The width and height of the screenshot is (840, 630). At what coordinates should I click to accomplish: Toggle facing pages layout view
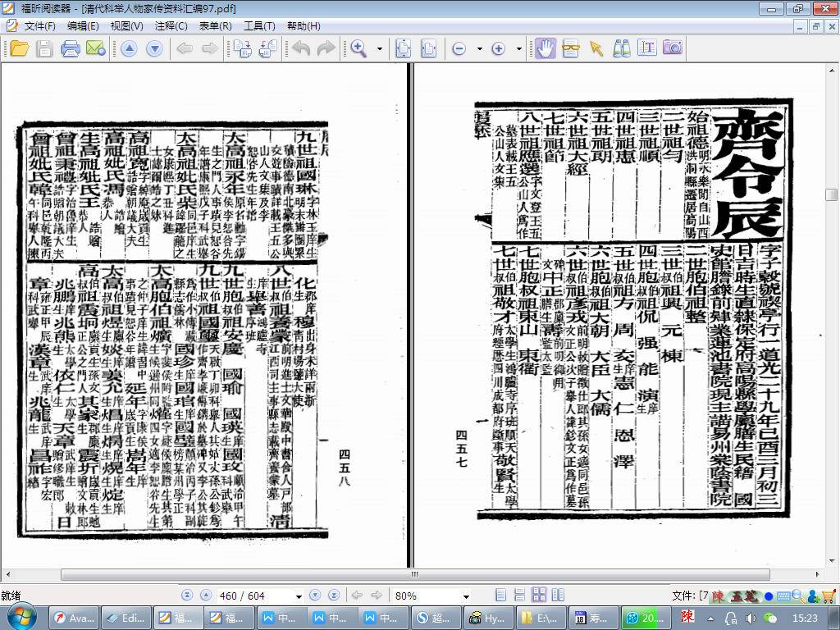539,596
